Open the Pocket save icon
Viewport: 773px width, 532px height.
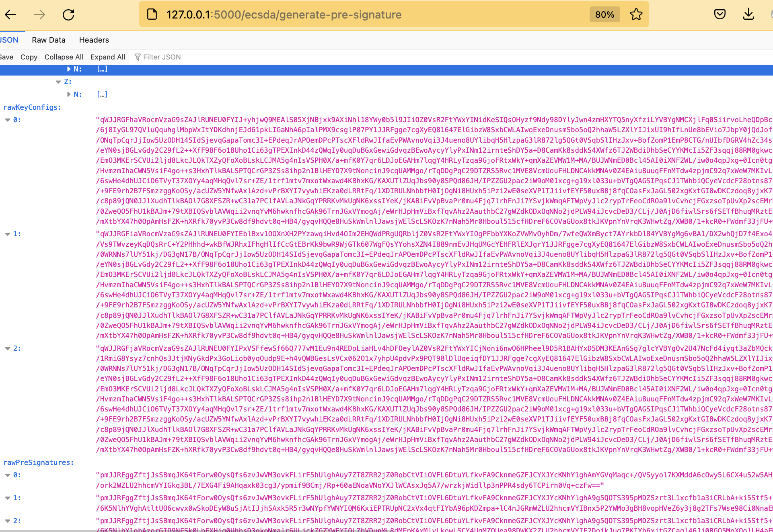pos(720,14)
